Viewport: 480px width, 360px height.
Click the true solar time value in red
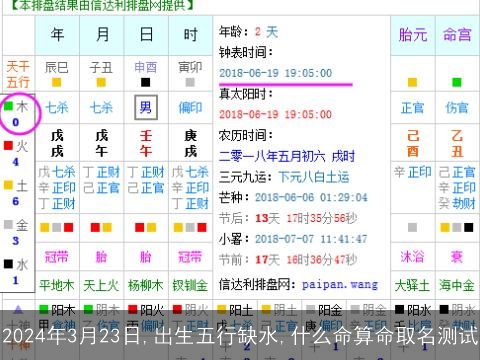click(x=275, y=114)
